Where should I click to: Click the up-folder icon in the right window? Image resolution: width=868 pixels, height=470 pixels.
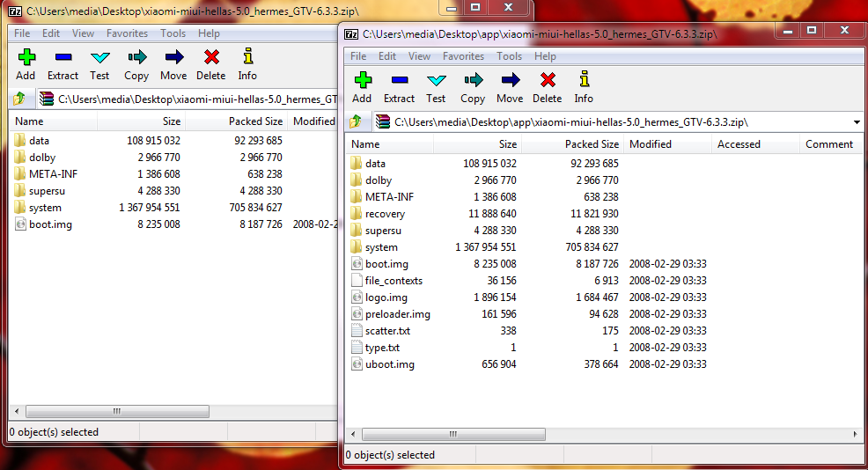pyautogui.click(x=357, y=121)
